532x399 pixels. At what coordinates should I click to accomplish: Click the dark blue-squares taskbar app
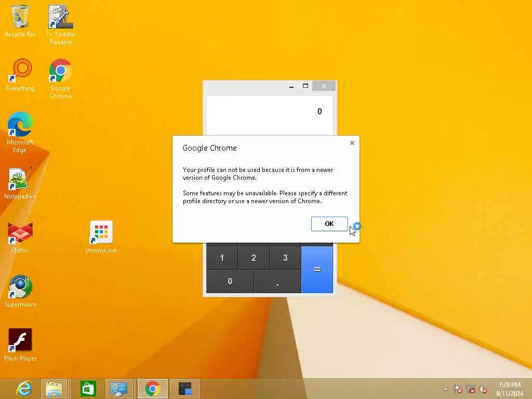(x=185, y=389)
